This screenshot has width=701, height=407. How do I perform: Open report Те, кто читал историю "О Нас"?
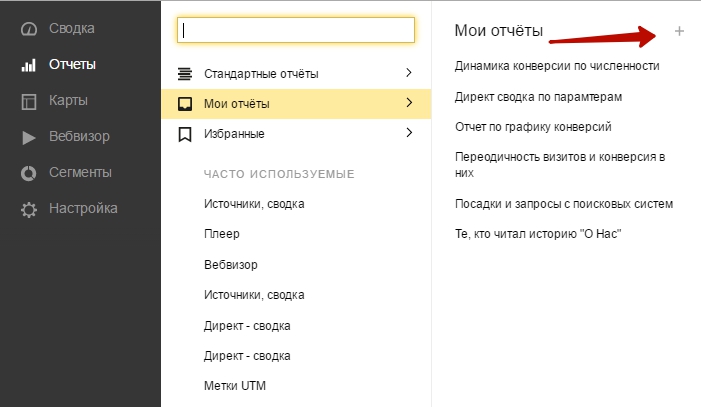(x=538, y=234)
